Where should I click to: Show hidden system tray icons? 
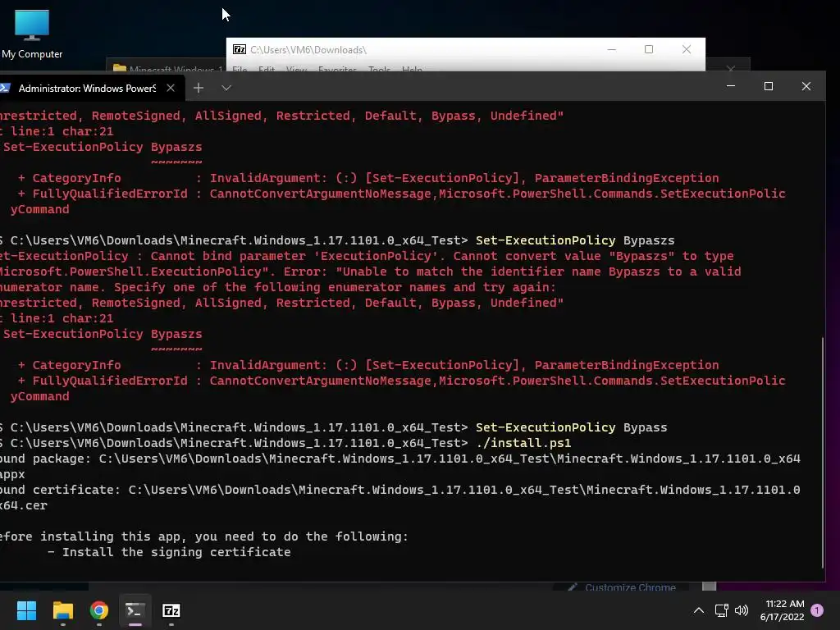[699, 610]
